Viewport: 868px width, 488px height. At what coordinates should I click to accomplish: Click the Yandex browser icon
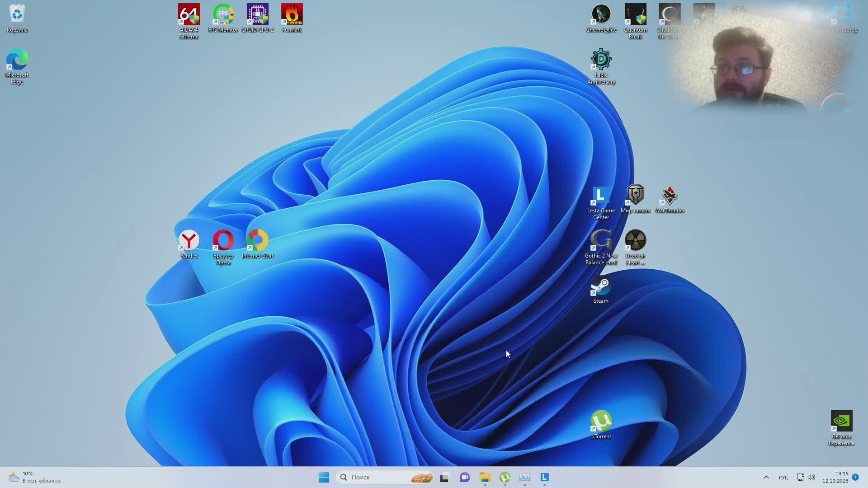click(189, 240)
